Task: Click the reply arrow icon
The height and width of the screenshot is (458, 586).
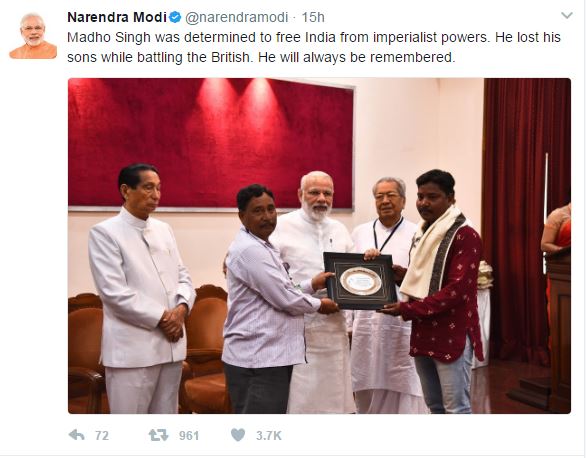Action: (77, 435)
